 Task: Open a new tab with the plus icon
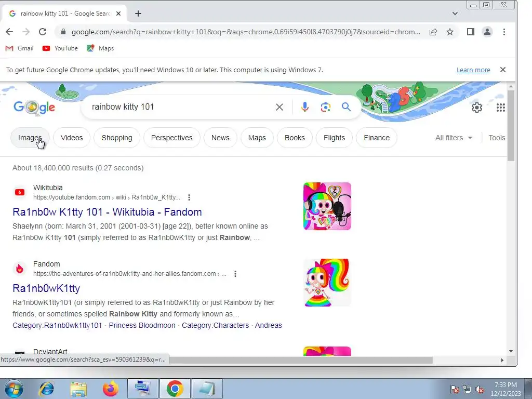(138, 14)
